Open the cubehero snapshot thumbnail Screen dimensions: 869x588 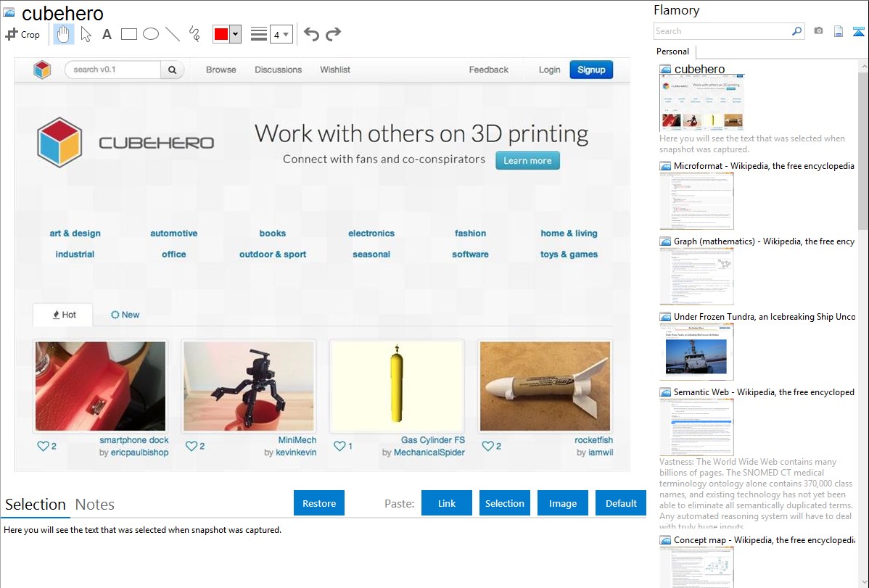click(x=701, y=102)
